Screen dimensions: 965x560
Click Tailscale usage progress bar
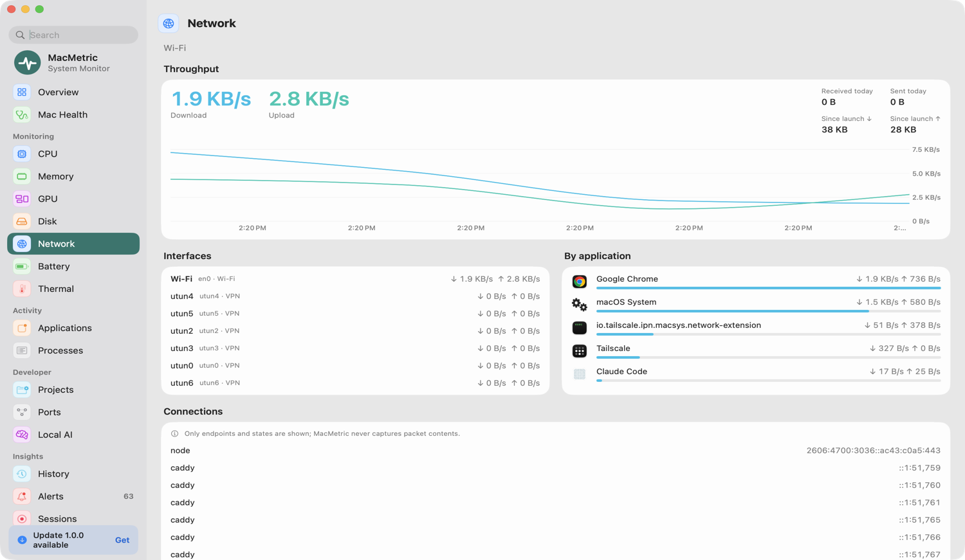pyautogui.click(x=768, y=357)
